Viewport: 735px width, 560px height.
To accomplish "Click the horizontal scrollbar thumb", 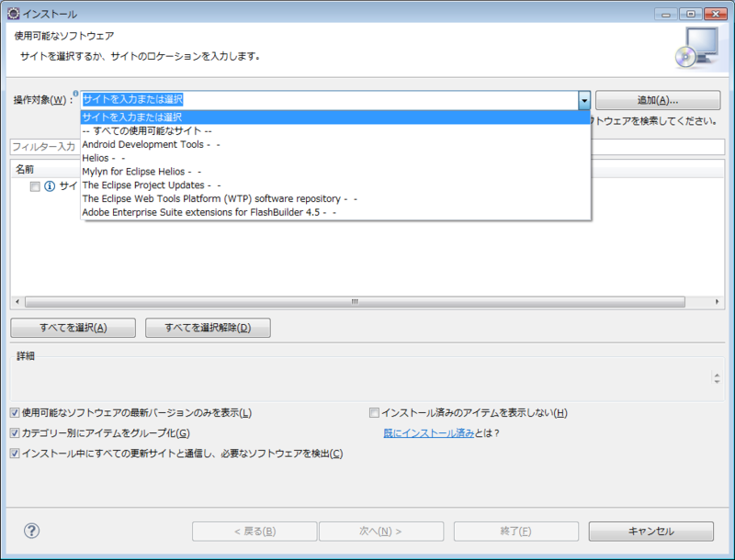I will (355, 301).
